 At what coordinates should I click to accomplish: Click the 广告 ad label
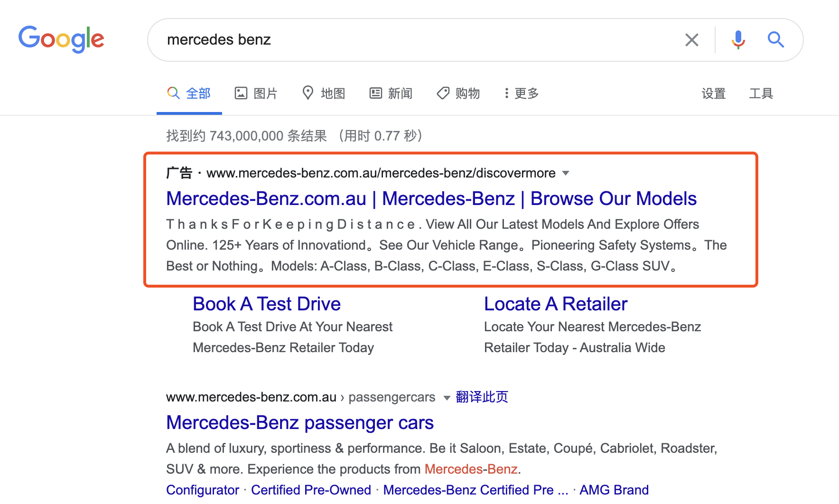coord(179,173)
